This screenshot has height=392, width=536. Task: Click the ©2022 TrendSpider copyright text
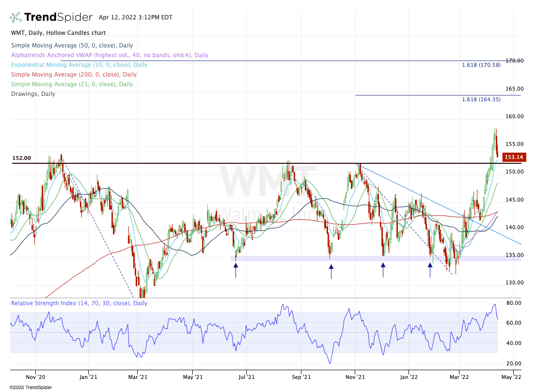tap(31, 387)
